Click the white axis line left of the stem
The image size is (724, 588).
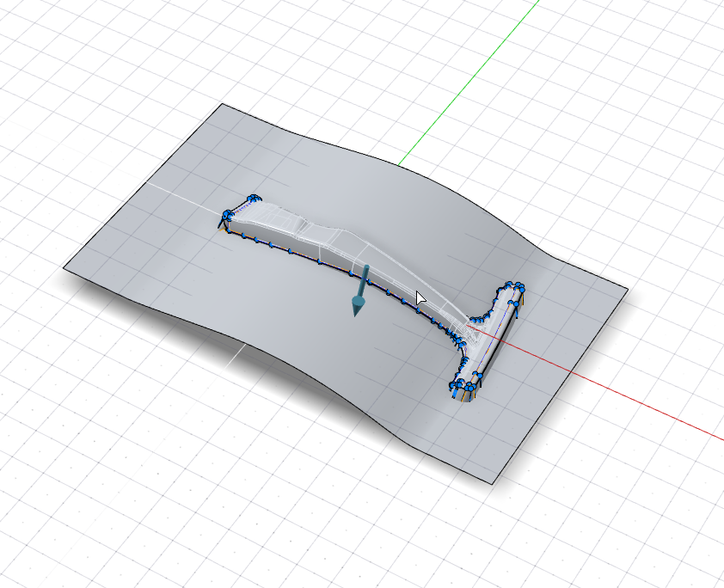coord(172,189)
